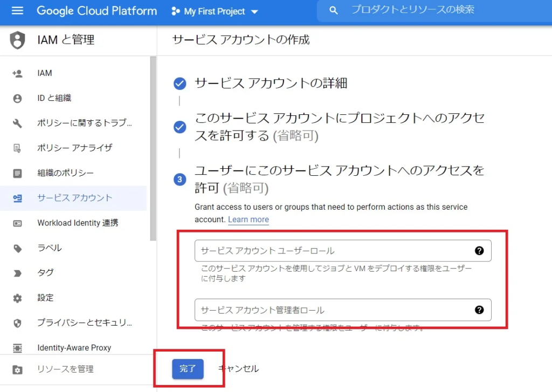Screen dimensions: 552x392
Task: Open the Learn more link
Action: pos(249,219)
